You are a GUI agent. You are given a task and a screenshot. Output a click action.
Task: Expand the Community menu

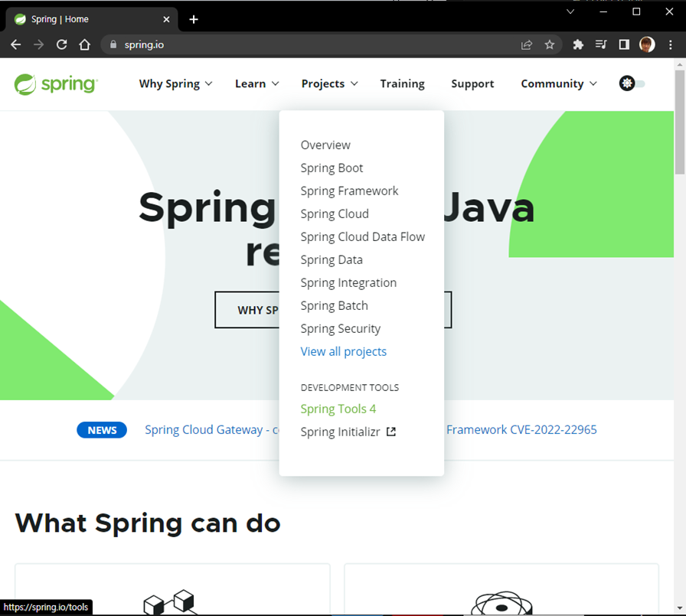[559, 84]
